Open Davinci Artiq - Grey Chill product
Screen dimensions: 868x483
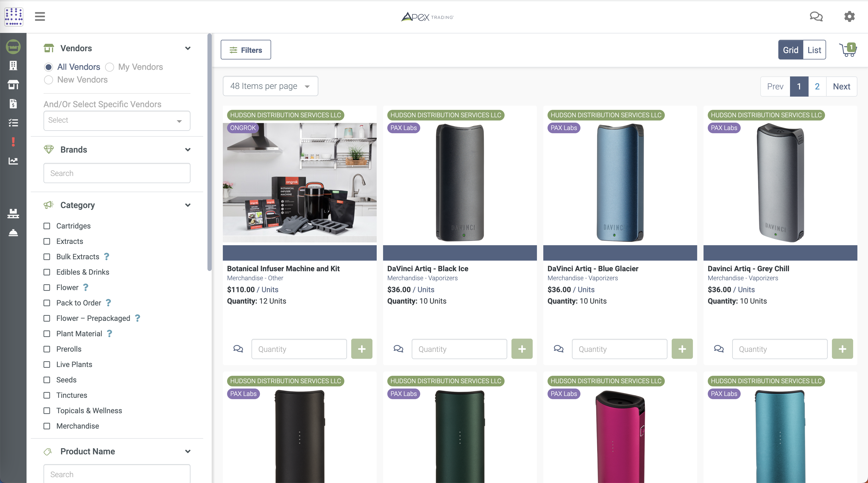coord(748,269)
